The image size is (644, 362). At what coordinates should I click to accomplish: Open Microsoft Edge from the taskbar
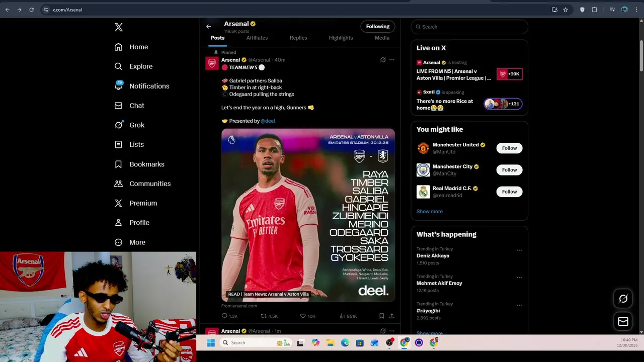345,343
